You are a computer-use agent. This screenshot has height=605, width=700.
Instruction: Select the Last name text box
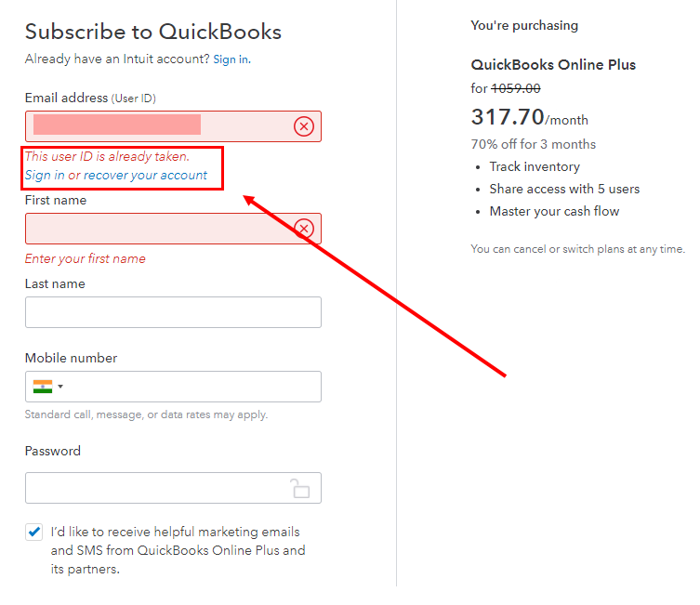coord(173,312)
